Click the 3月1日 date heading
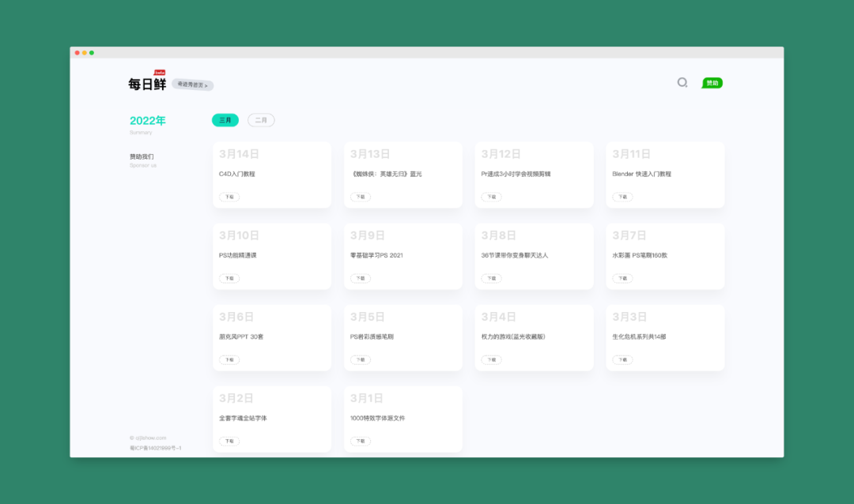The width and height of the screenshot is (854, 504). coord(367,398)
